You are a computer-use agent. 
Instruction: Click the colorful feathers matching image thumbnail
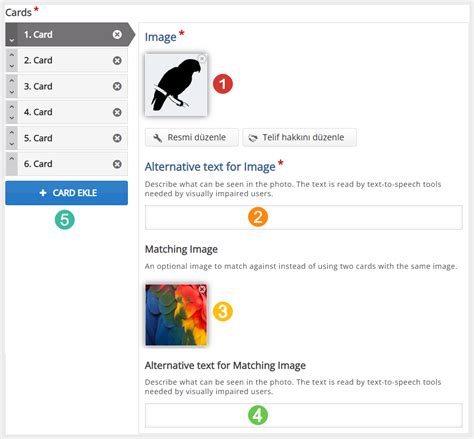pyautogui.click(x=176, y=315)
